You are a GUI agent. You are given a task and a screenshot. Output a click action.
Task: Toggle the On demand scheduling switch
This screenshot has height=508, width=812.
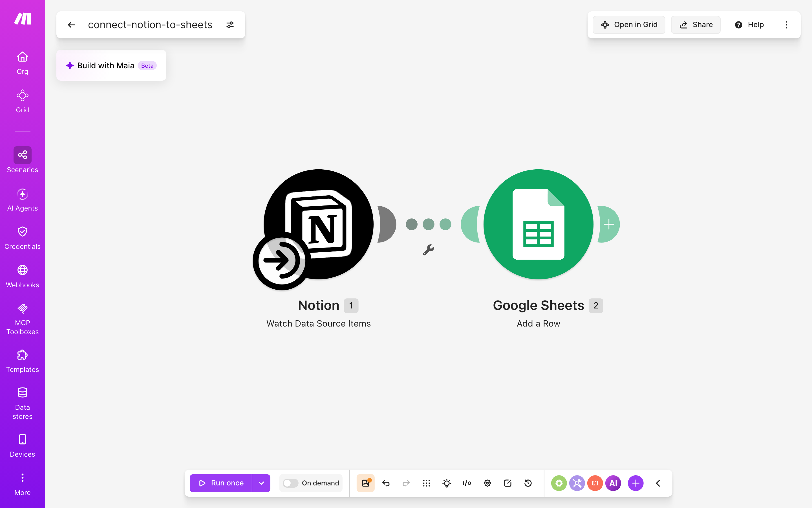point(290,483)
